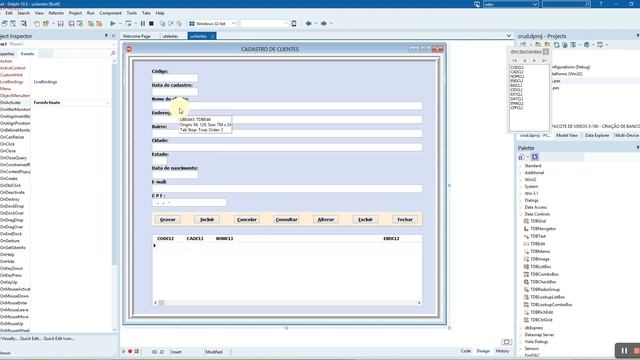
Task: Click the OnActivate event row
Action: click(55, 102)
